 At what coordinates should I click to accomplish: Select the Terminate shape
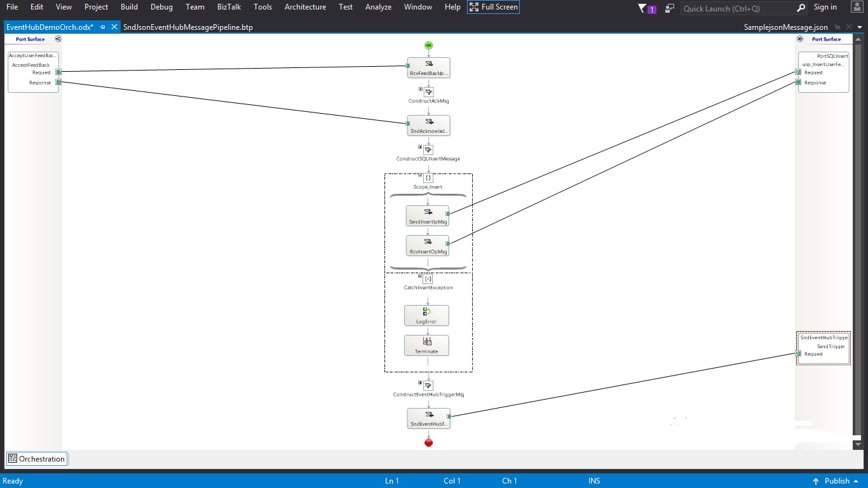point(426,345)
